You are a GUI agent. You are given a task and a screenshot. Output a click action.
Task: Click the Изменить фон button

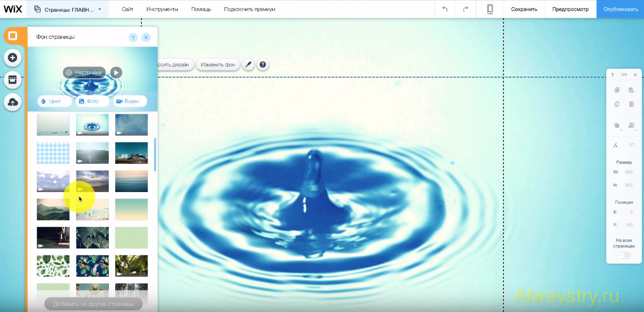pos(218,65)
